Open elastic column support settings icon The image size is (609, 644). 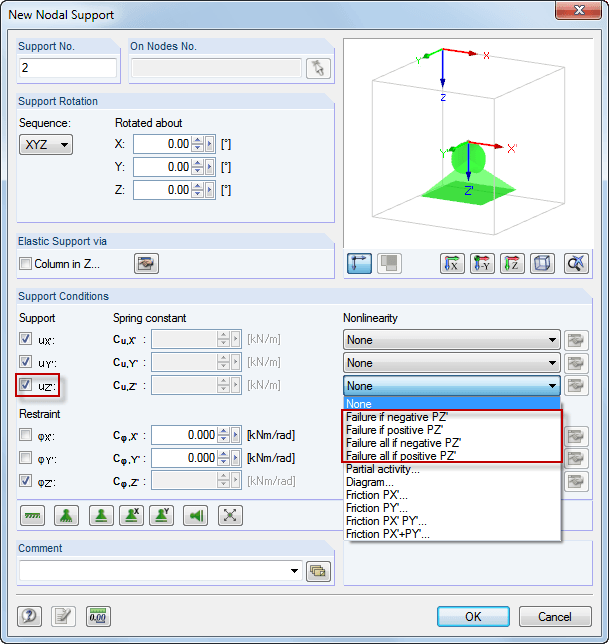click(x=146, y=263)
